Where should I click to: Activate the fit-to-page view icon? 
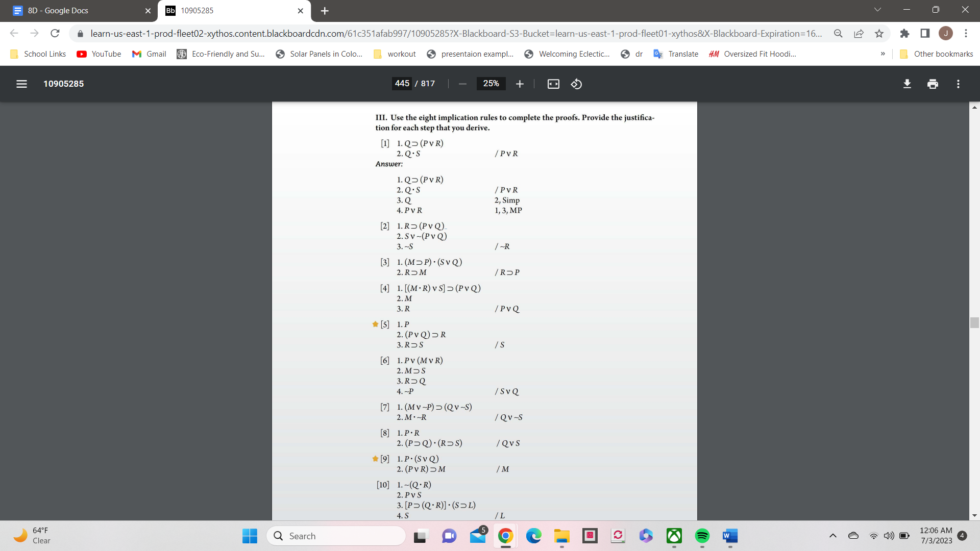(553, 84)
